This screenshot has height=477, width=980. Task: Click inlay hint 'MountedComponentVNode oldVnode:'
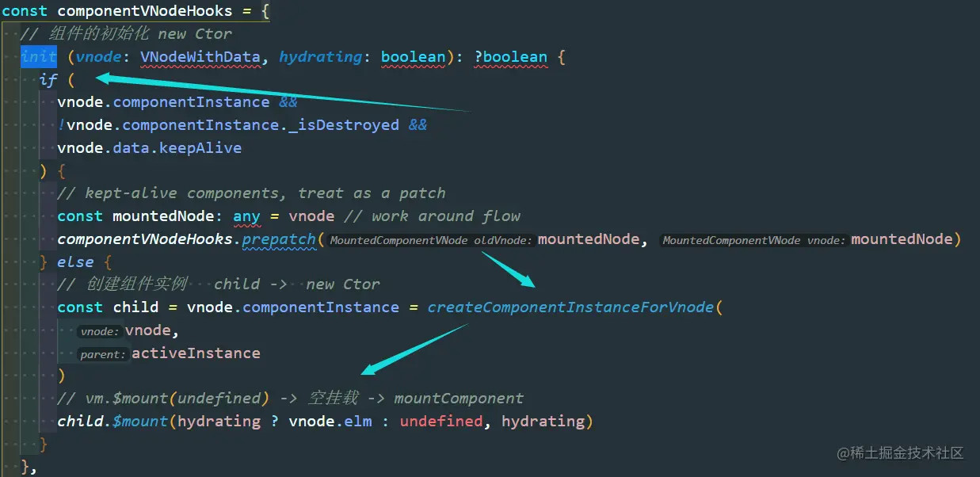click(x=432, y=240)
